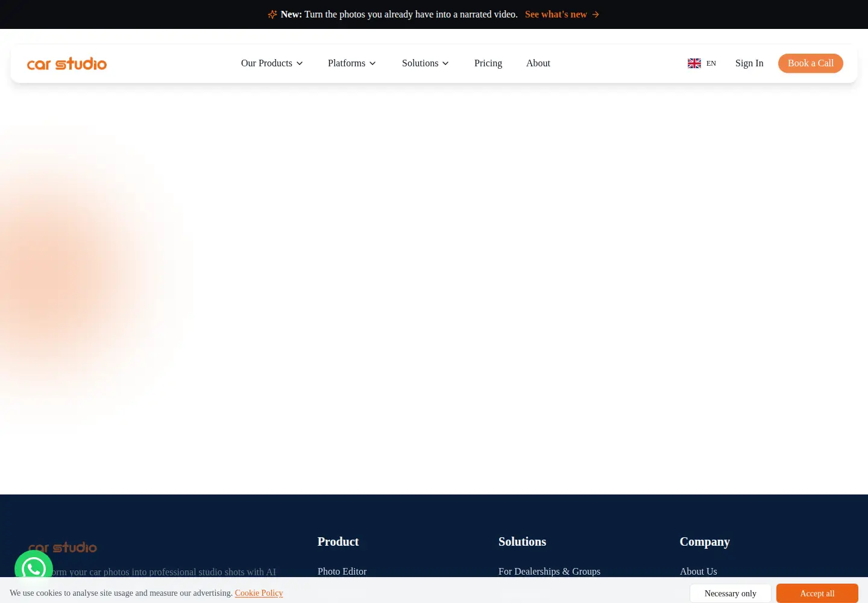Open the Cookie Policy link
Screen dimensions: 868x603
[259, 593]
